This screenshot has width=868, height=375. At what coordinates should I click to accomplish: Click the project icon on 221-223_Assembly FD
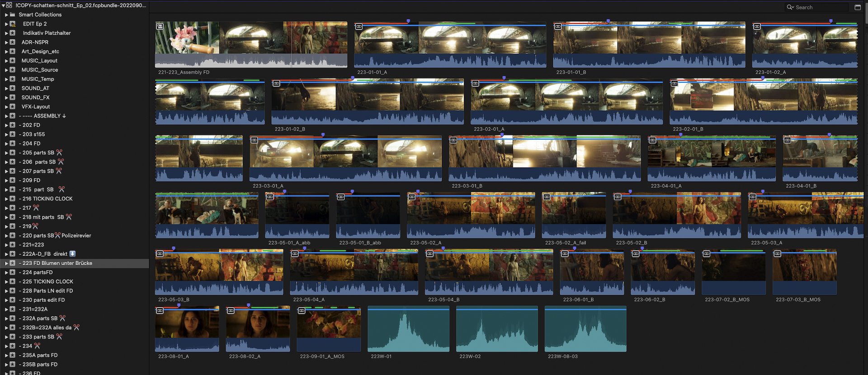pyautogui.click(x=160, y=27)
